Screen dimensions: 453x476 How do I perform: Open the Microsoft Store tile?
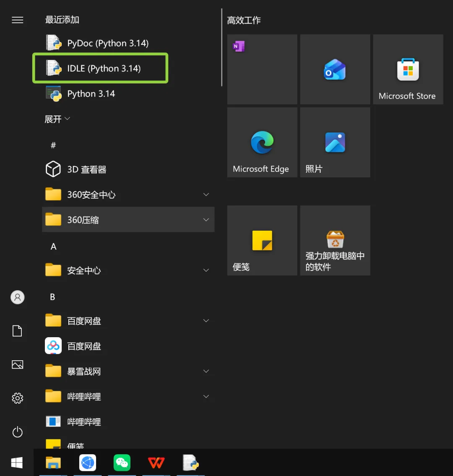click(408, 69)
